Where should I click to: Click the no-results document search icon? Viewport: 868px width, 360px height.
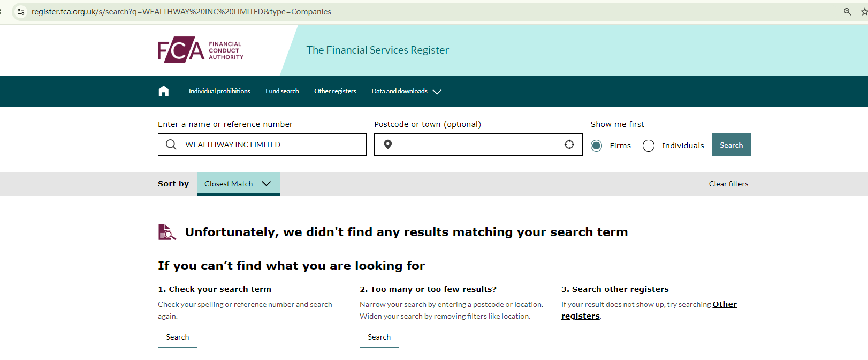(167, 232)
